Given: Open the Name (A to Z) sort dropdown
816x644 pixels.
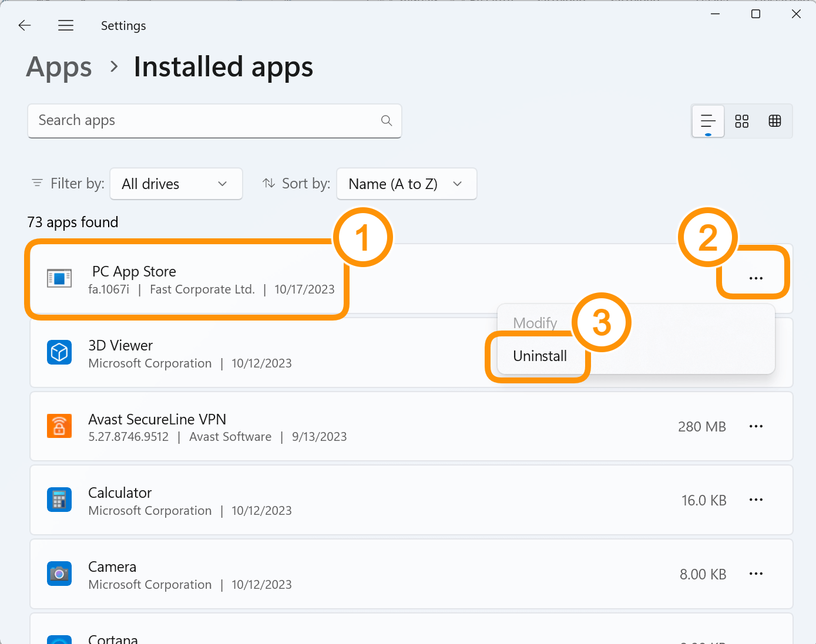Looking at the screenshot, I should point(407,184).
